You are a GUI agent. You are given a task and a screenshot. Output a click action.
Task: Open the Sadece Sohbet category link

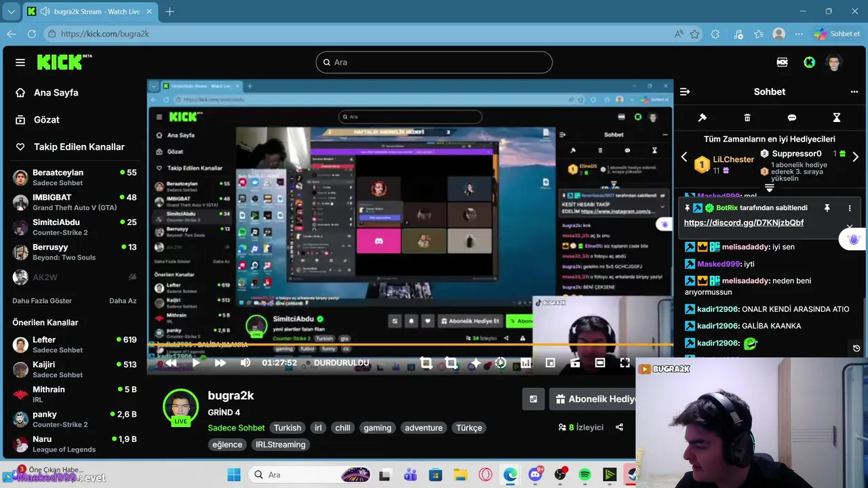click(236, 428)
